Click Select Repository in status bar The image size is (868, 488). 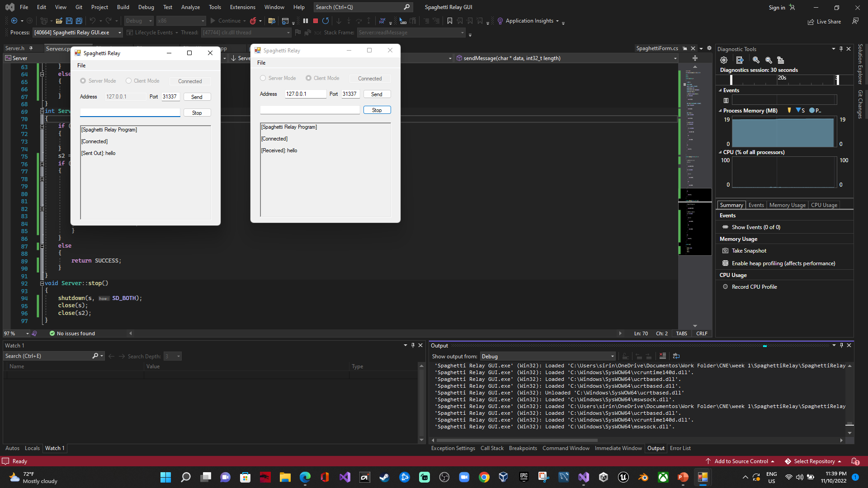(x=813, y=461)
